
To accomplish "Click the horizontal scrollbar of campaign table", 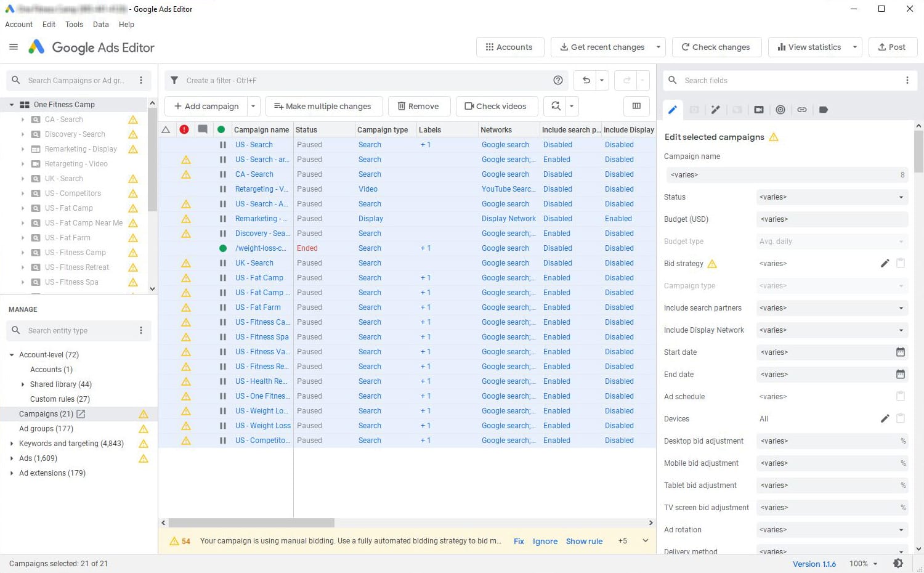I will click(251, 522).
